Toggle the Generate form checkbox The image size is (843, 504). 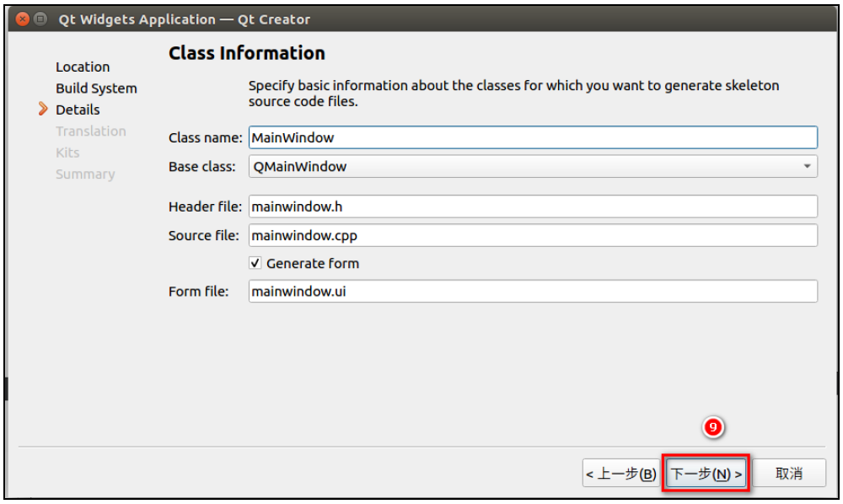pos(256,263)
